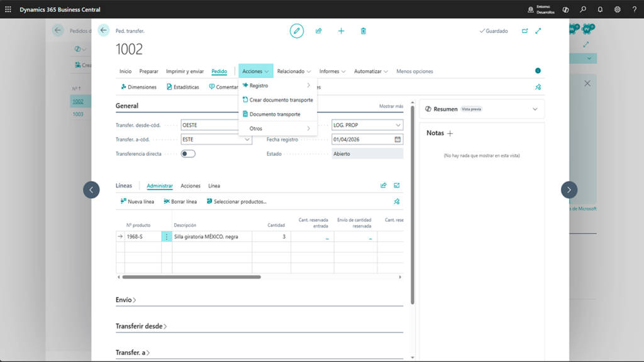644x362 pixels.
Task: Open lines Acciones tab
Action: click(x=191, y=185)
